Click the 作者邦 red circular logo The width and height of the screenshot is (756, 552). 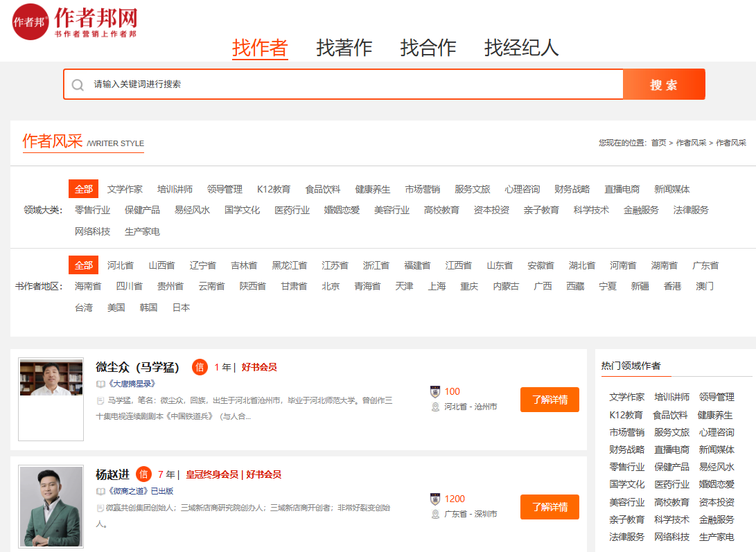tap(30, 22)
